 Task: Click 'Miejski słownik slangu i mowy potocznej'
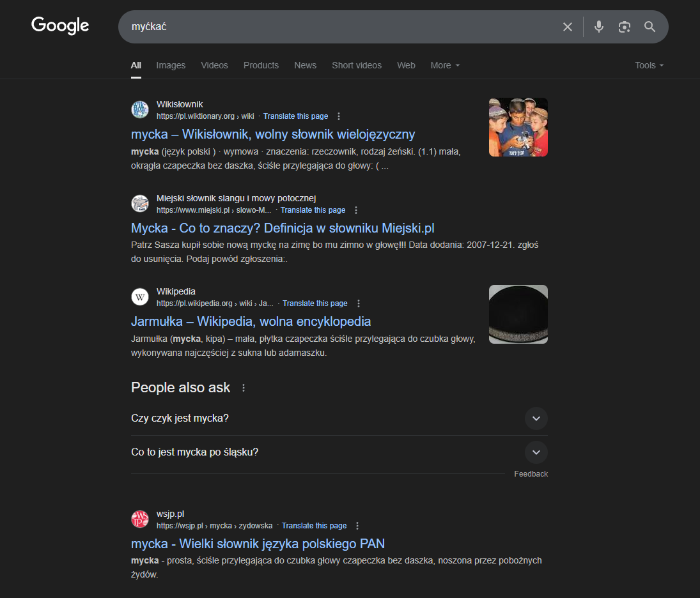tap(236, 198)
